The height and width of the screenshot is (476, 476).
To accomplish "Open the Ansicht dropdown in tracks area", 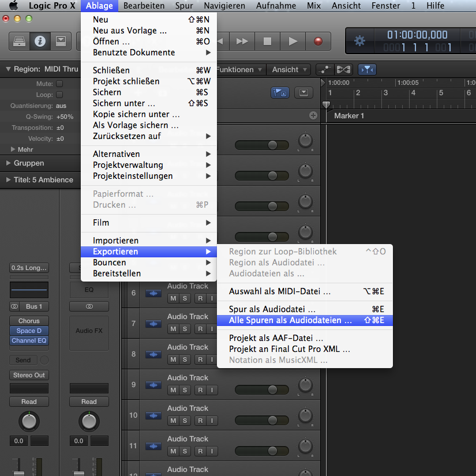I will [x=289, y=69].
